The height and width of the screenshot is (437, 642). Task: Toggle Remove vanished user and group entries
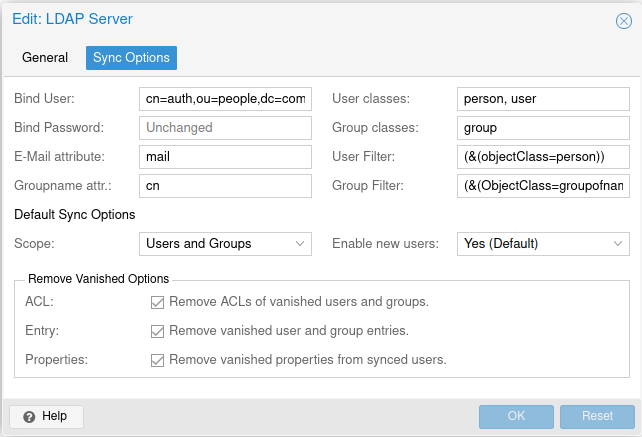pyautogui.click(x=157, y=331)
